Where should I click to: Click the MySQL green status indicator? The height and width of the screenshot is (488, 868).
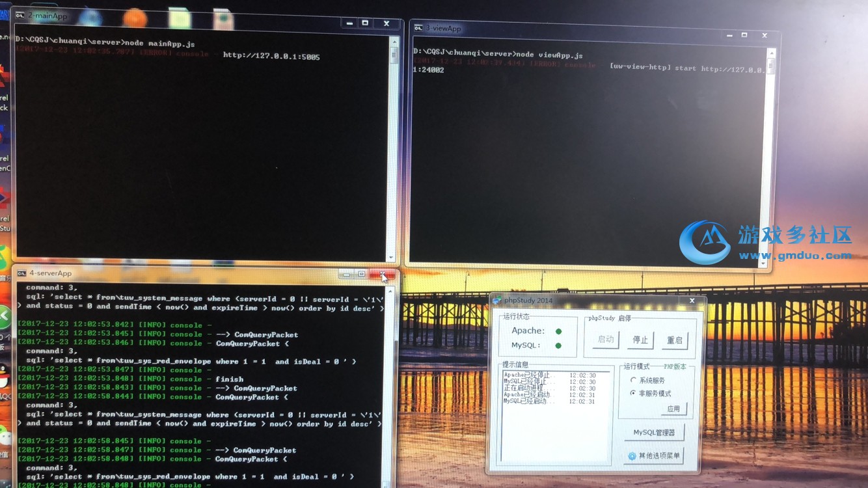(x=558, y=346)
